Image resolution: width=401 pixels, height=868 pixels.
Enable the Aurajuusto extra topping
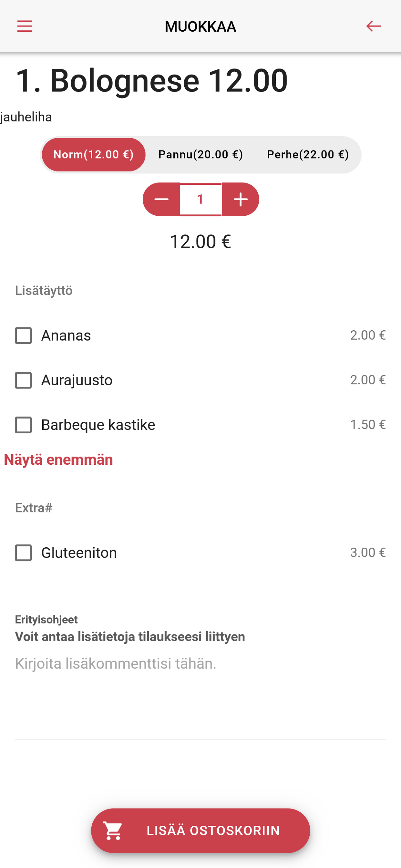point(23,380)
